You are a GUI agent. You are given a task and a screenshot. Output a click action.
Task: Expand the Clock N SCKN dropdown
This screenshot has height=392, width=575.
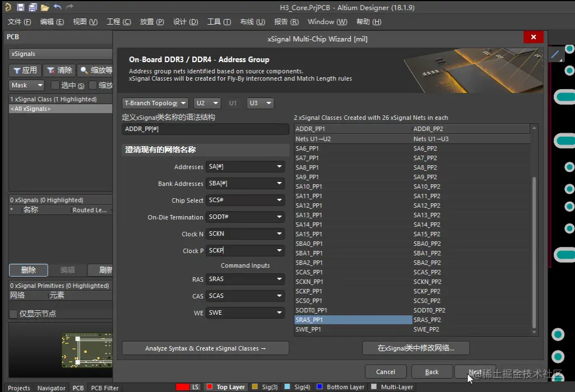[279, 234]
